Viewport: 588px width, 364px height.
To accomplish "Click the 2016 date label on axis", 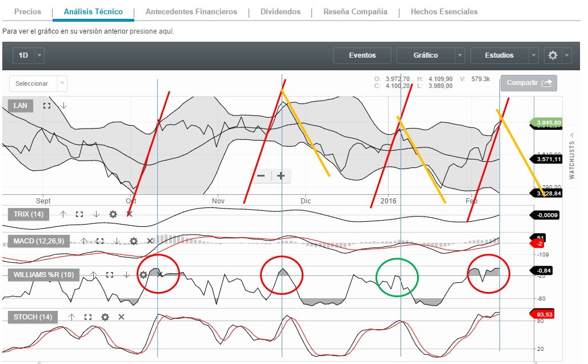I will (389, 201).
